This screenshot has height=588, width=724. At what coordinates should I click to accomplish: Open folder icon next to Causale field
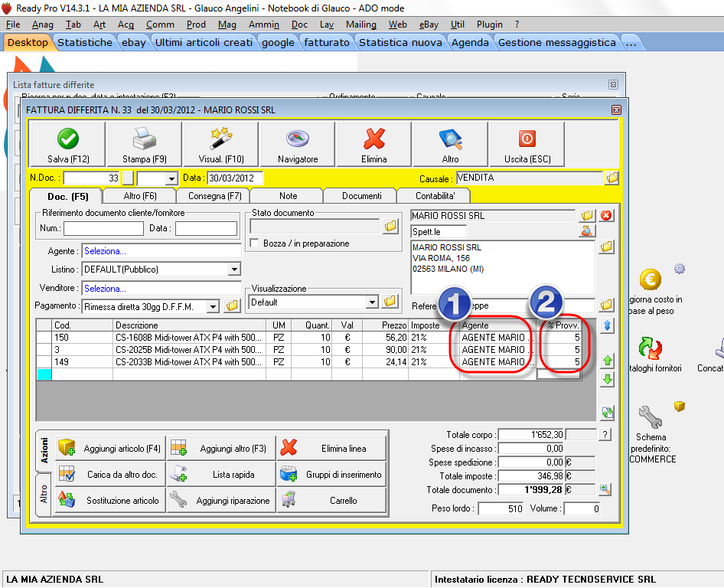coord(611,178)
